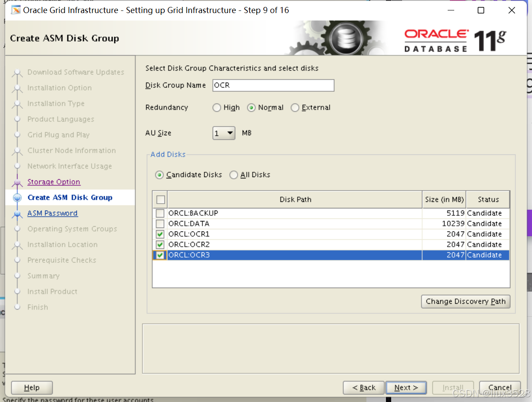Click the Installation Option step
This screenshot has width=532, height=402.
60,88
